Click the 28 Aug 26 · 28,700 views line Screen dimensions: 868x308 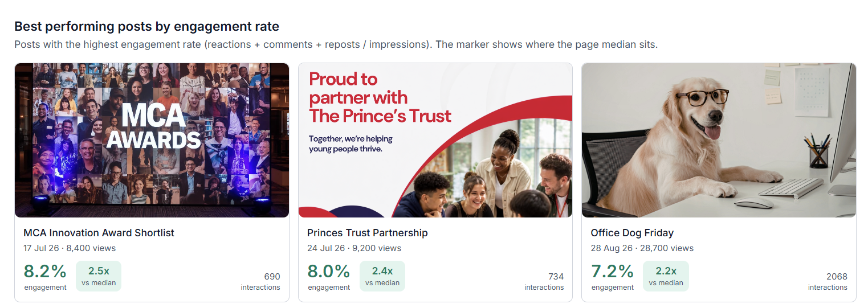[x=642, y=248]
